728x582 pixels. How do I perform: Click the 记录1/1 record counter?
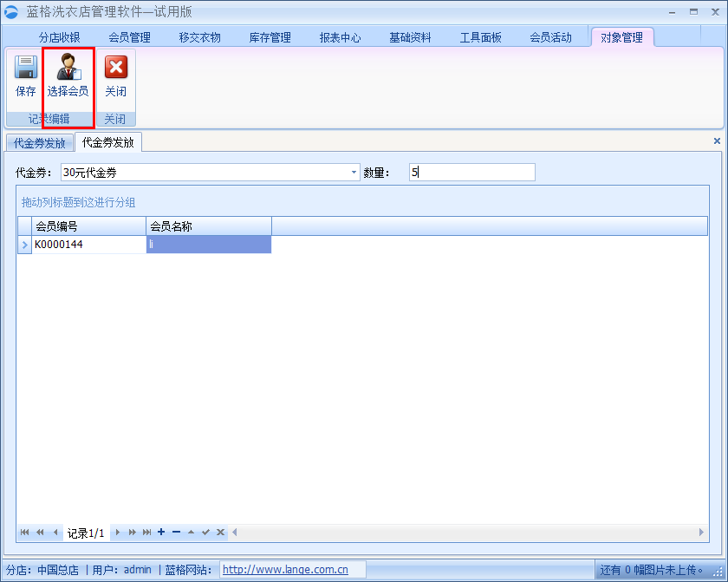tap(86, 533)
